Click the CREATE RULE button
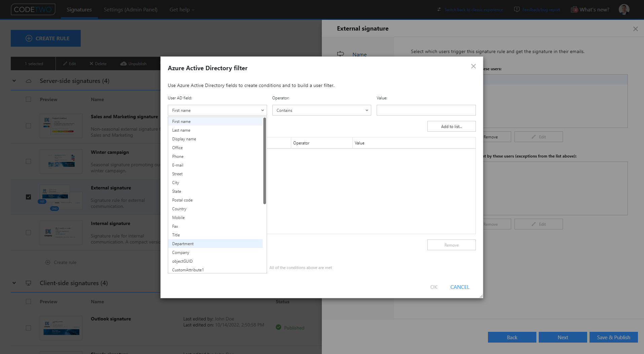Viewport: 644px width, 354px height. (x=46, y=38)
